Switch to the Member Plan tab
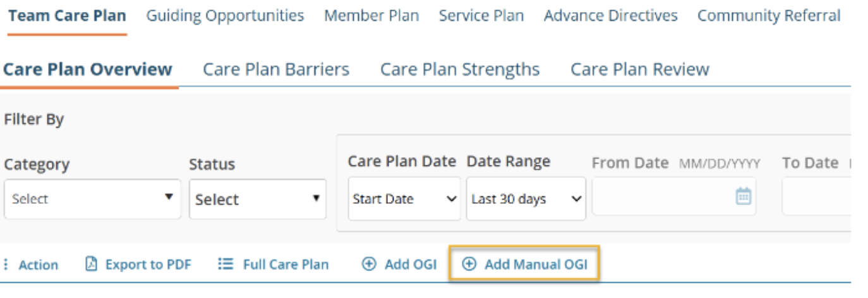Screen dimensions: 868x298 coord(371,16)
